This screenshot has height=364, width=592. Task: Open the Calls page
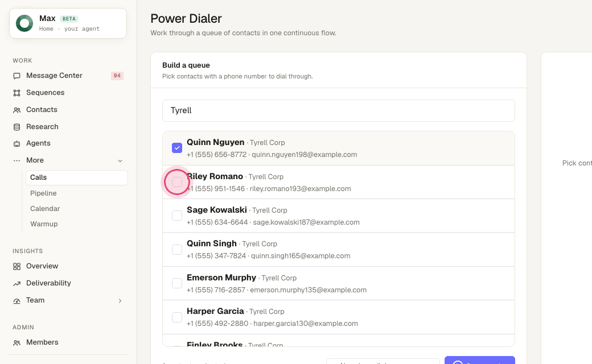pyautogui.click(x=77, y=177)
